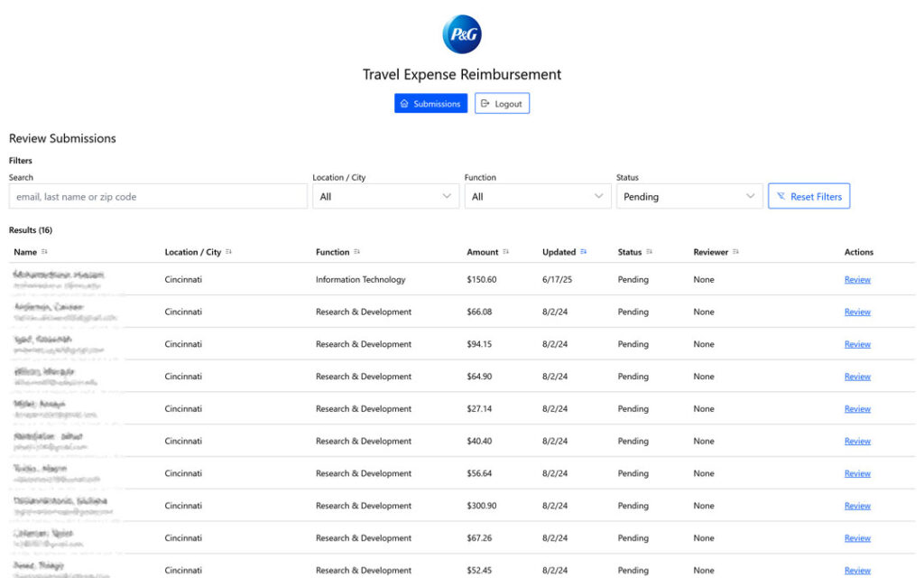Review the $94.15 submission

click(x=857, y=344)
